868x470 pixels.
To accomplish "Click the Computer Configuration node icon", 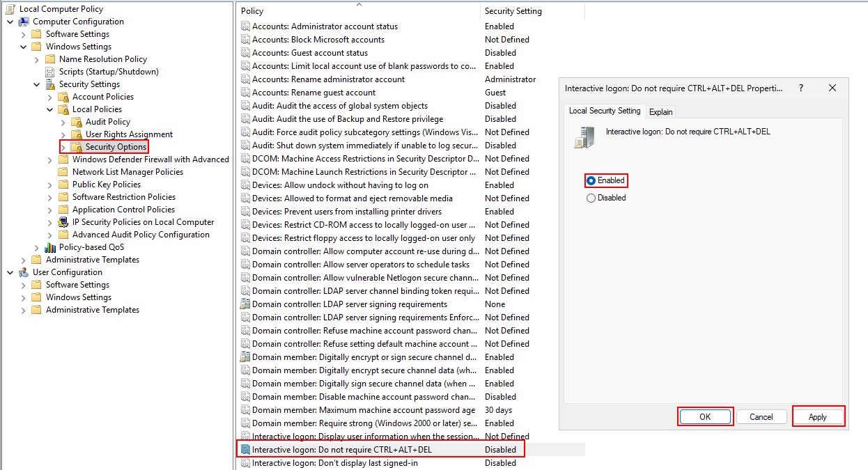I will (x=24, y=22).
